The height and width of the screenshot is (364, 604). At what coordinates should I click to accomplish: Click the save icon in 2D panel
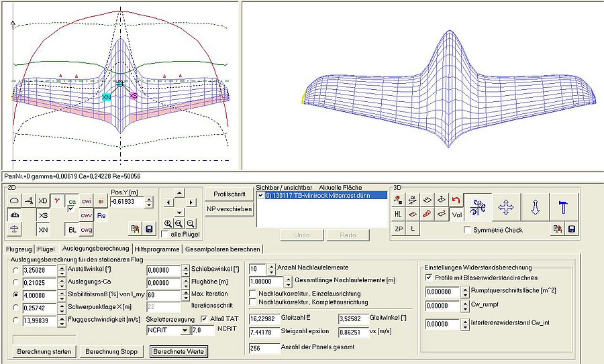pos(149,229)
